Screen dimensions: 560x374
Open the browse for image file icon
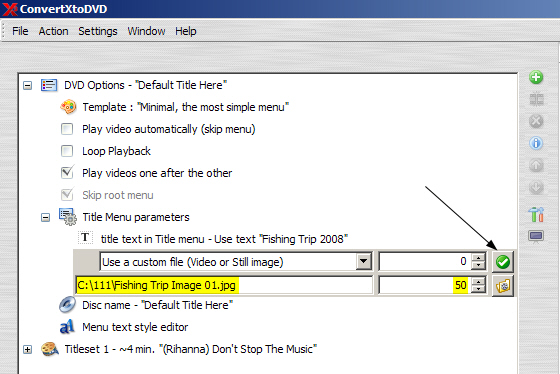click(503, 285)
